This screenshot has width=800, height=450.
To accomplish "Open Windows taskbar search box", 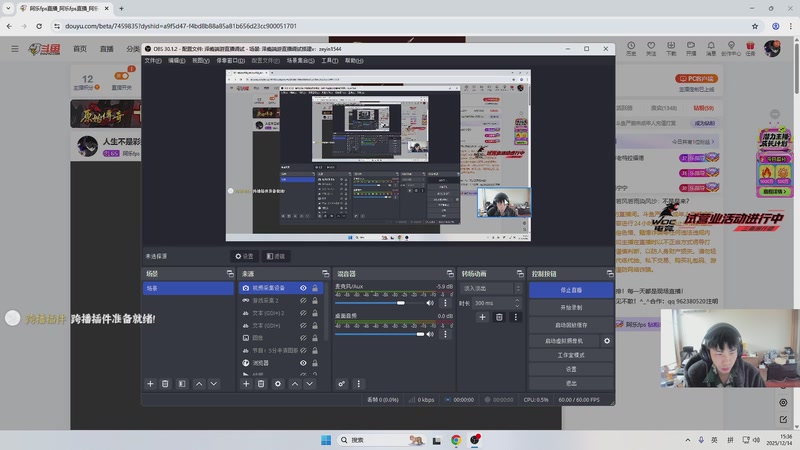I will tap(380, 440).
